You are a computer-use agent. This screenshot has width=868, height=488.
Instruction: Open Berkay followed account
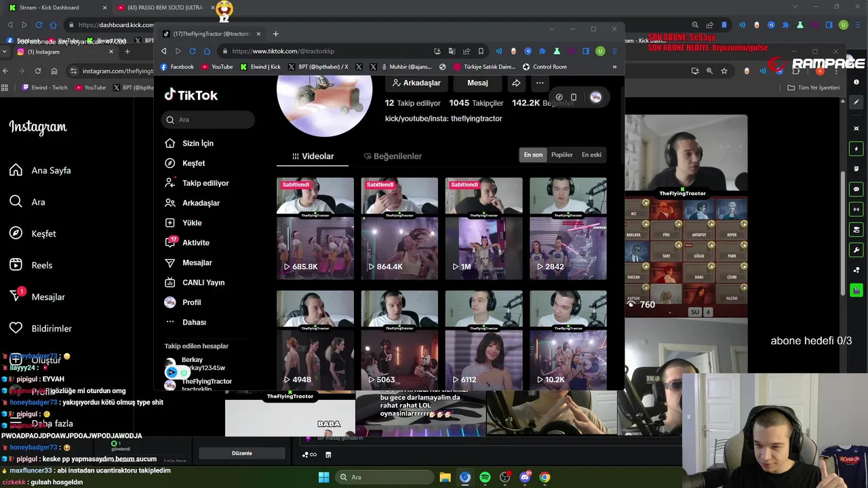(x=197, y=364)
